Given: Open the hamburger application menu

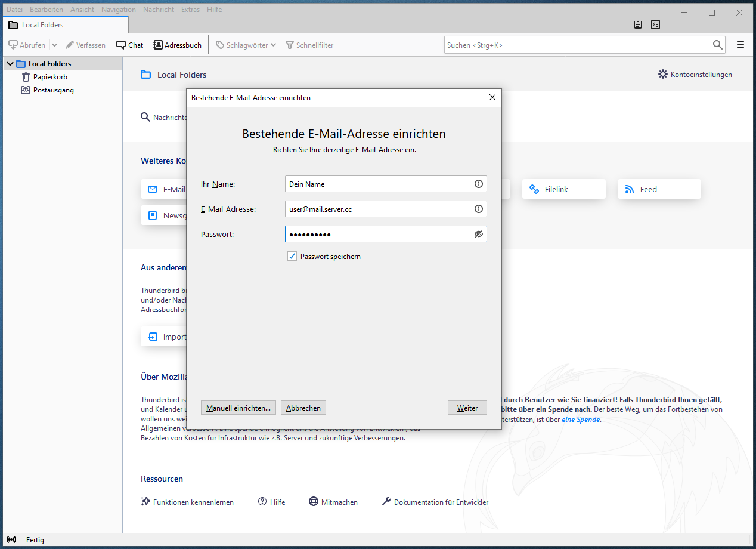Looking at the screenshot, I should tap(740, 45).
